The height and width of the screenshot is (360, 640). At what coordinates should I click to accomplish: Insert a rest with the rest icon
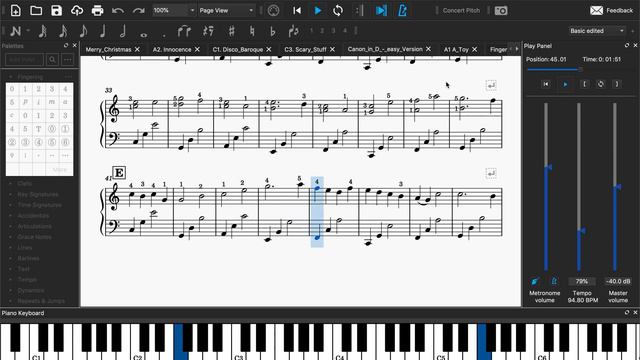coord(208,31)
